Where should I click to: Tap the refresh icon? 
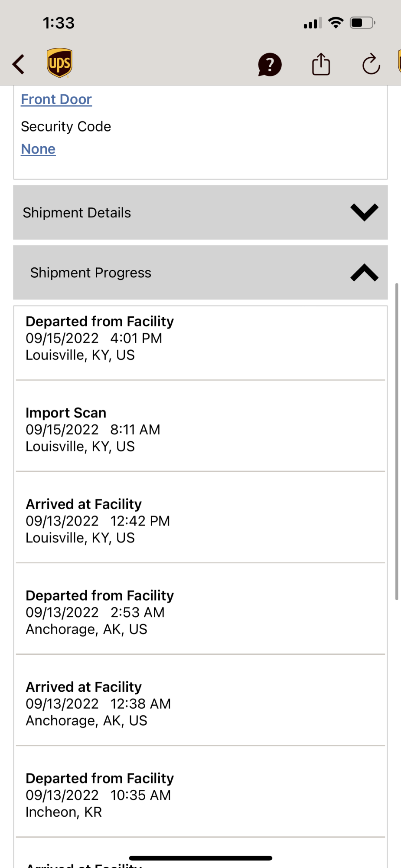371,65
